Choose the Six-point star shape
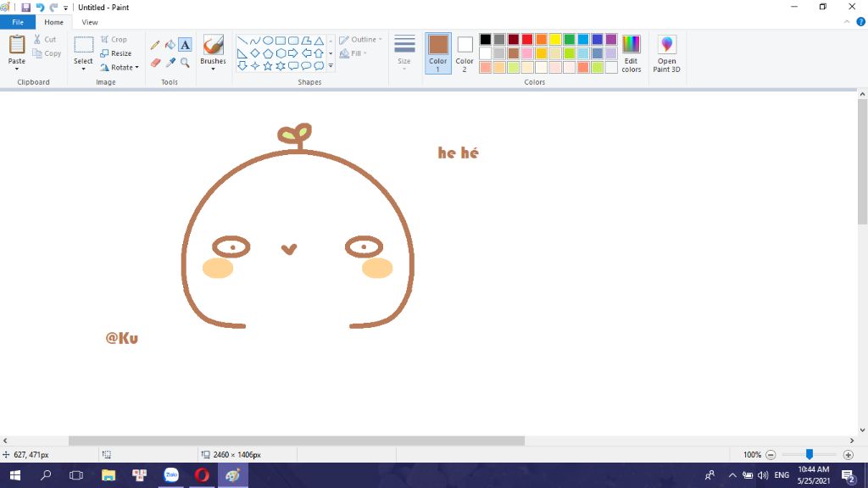Image resolution: width=868 pixels, height=488 pixels. tap(280, 66)
